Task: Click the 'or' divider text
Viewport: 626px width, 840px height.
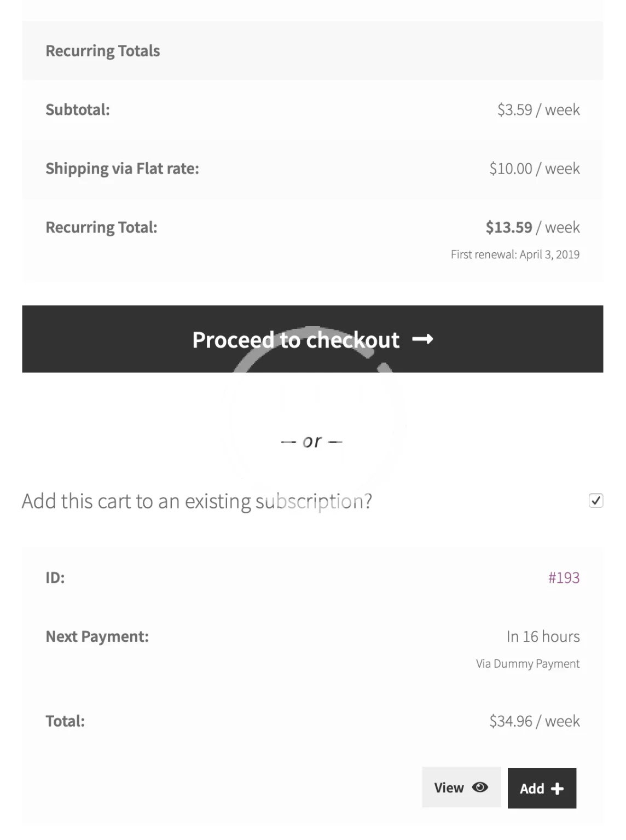Action: (x=312, y=441)
